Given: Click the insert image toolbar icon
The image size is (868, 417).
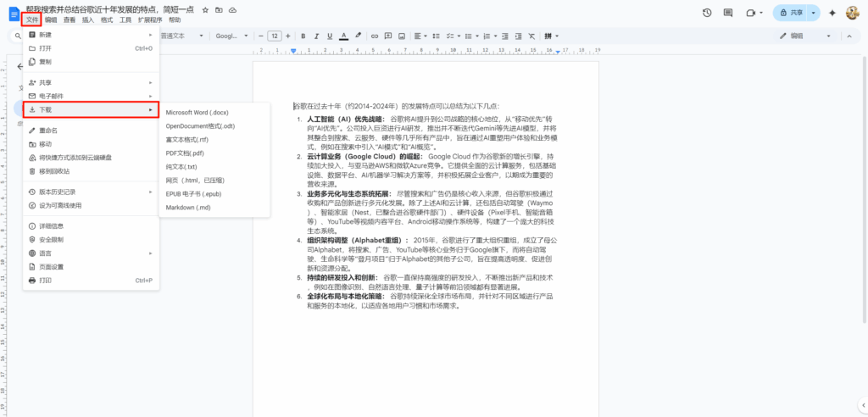Looking at the screenshot, I should click(x=402, y=36).
